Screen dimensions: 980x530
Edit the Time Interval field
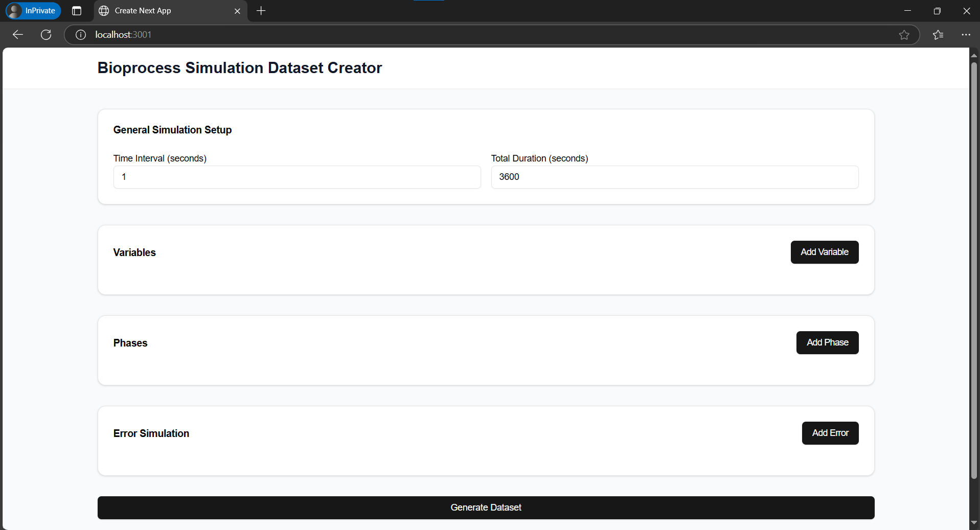pos(297,177)
